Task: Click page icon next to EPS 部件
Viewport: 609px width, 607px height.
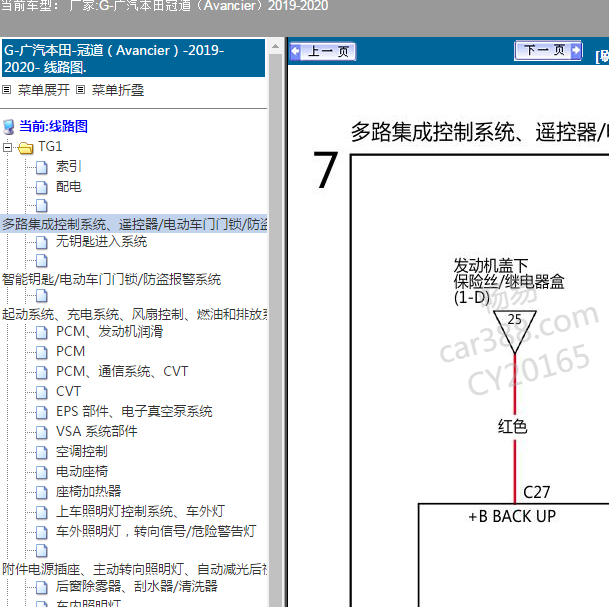Action: 42,412
